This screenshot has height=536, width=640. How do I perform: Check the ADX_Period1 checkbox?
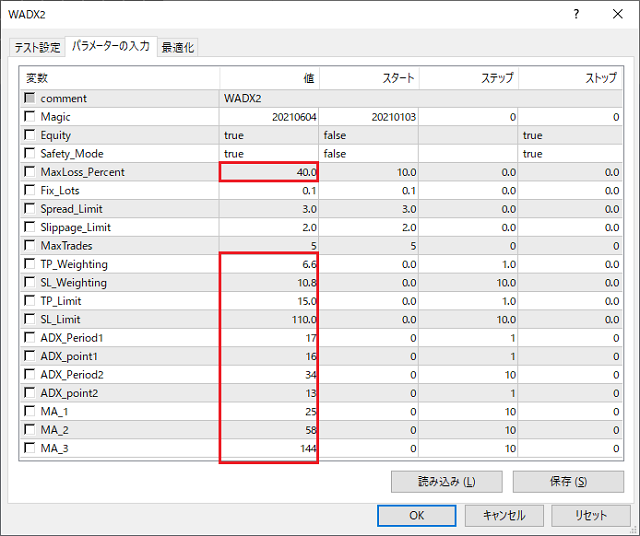(x=30, y=337)
